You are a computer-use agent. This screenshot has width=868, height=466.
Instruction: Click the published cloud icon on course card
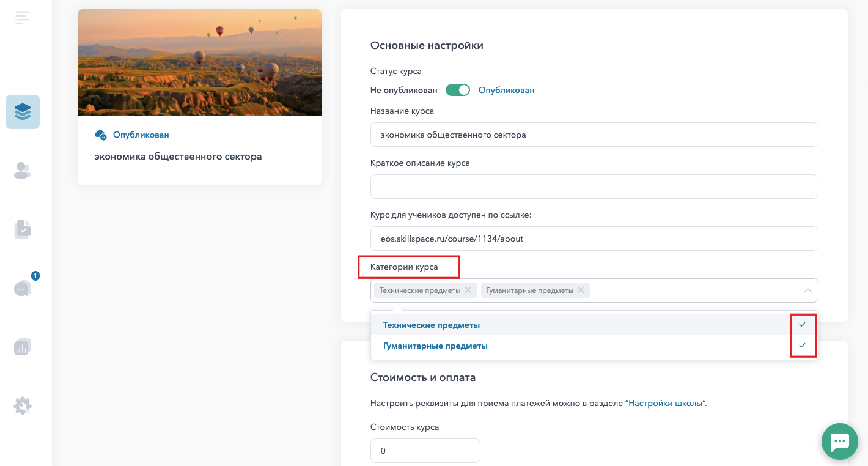point(101,135)
